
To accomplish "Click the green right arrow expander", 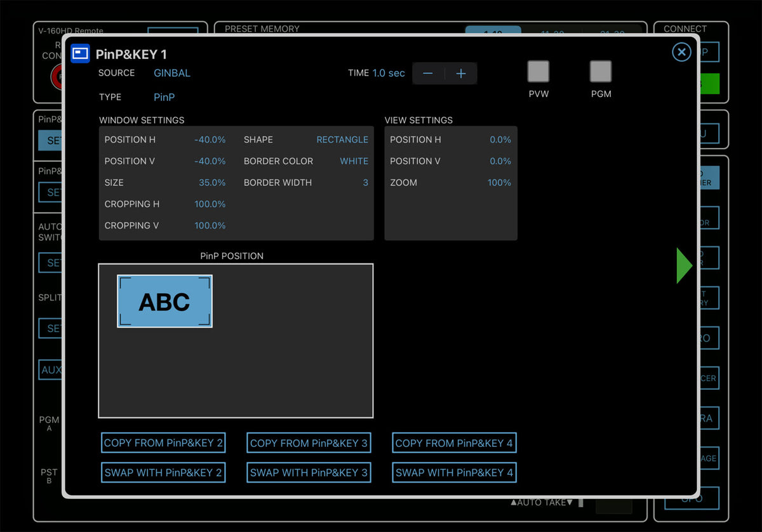I will point(684,265).
